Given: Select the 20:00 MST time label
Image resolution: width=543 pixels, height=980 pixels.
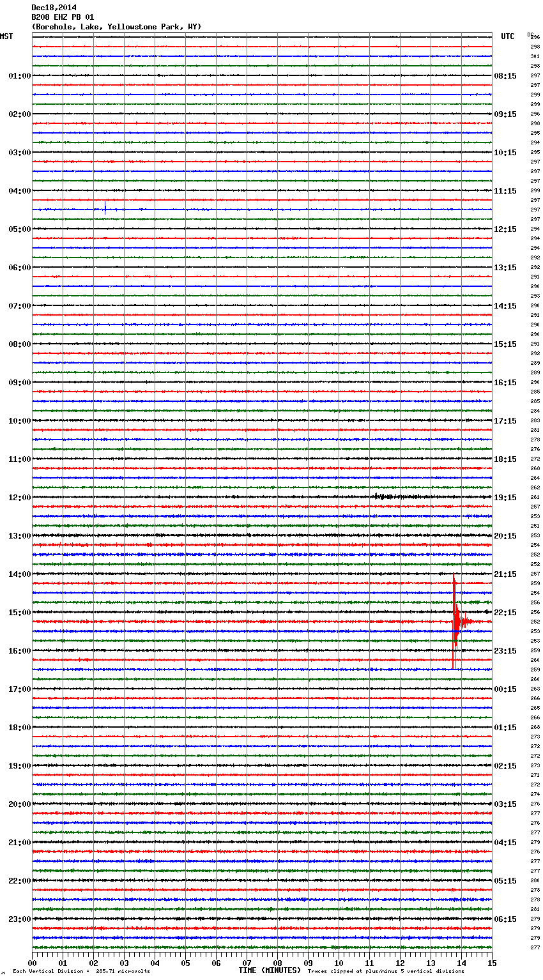Looking at the screenshot, I should [x=20, y=804].
